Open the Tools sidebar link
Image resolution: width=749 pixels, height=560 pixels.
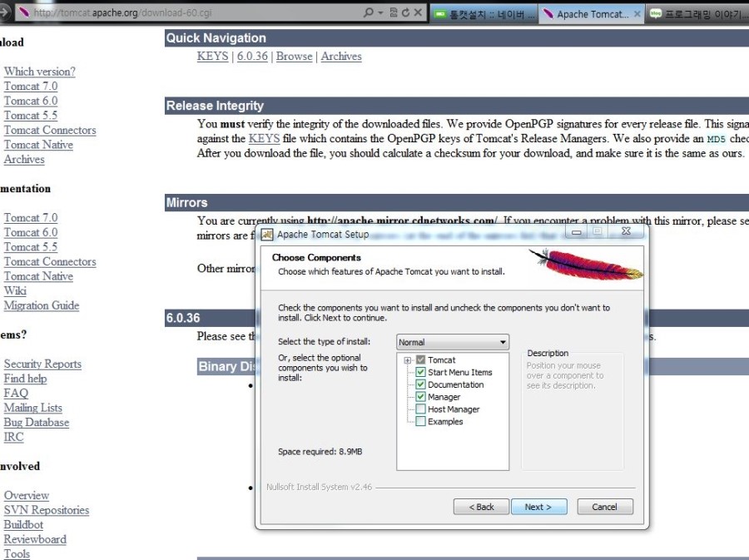[17, 554]
